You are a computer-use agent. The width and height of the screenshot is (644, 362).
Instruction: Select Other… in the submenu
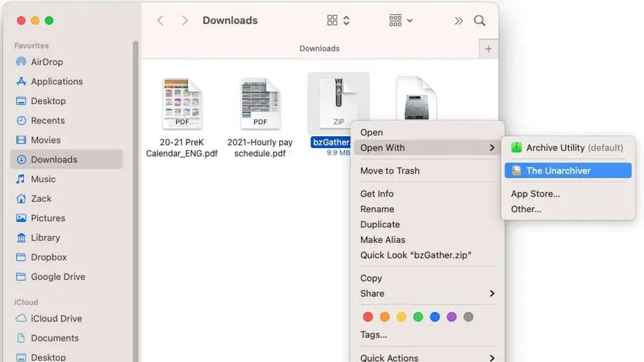click(x=568, y=209)
